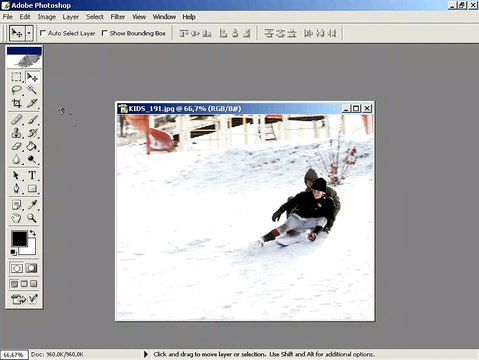Image resolution: width=479 pixels, height=360 pixels.
Task: Enable the Auto Select Layer checkbox
Action: point(43,33)
